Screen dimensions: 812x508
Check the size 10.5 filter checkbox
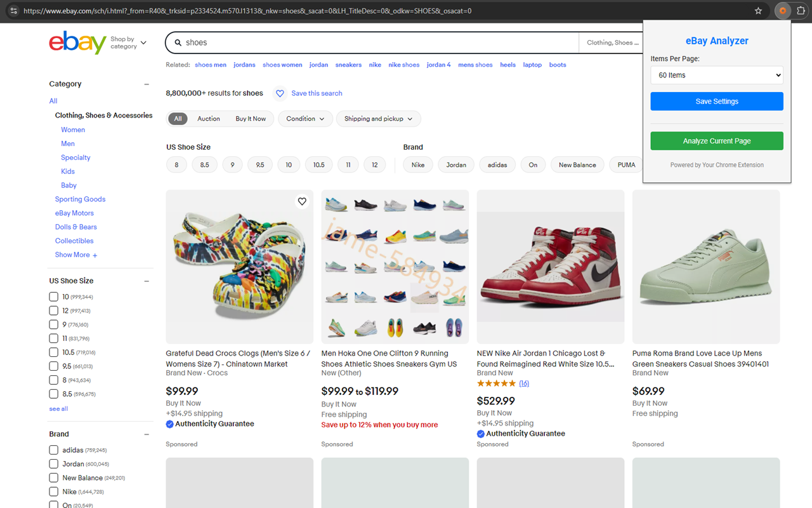[x=54, y=352]
